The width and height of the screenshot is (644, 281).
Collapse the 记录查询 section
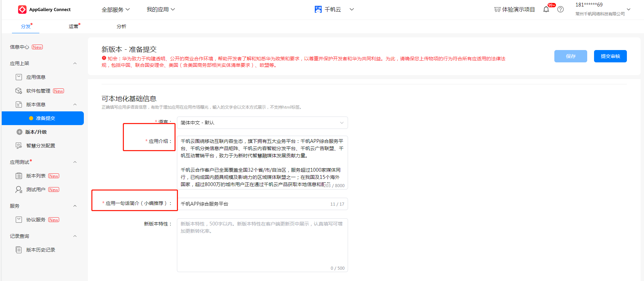(75, 236)
